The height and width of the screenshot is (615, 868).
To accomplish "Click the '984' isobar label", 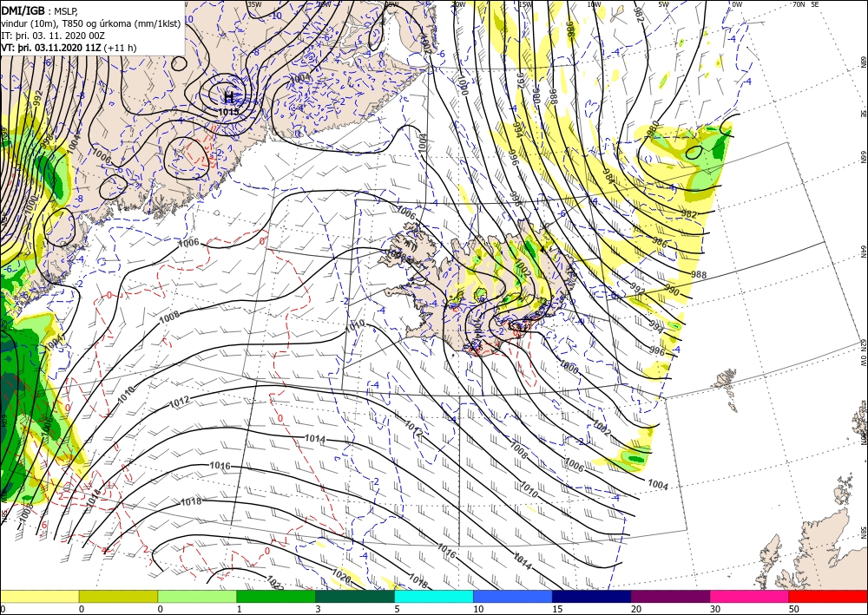I will click(x=608, y=176).
